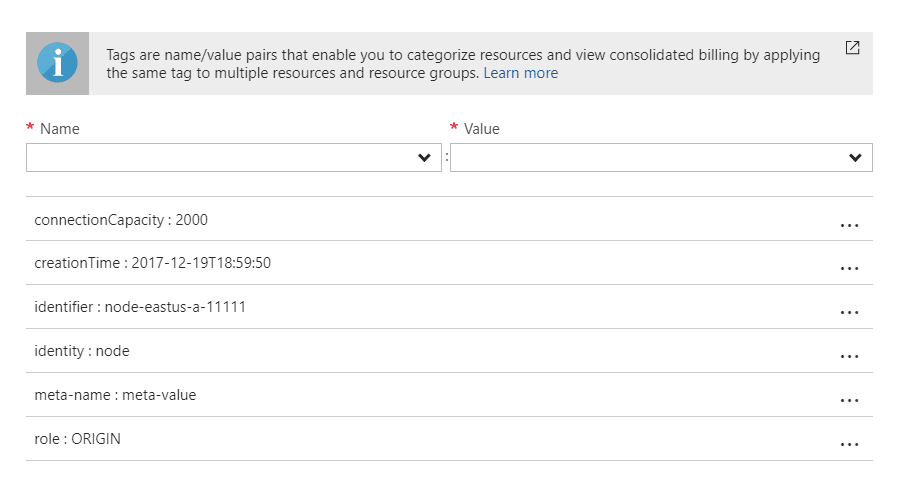Open the ellipsis menu for identity tag
The width and height of the screenshot is (897, 490).
[850, 357]
